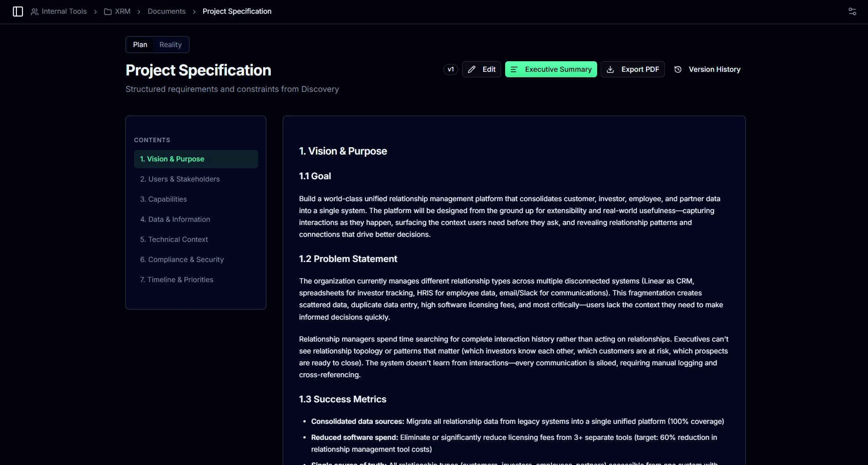The width and height of the screenshot is (868, 465).
Task: Switch to the Plan view
Action: click(140, 45)
